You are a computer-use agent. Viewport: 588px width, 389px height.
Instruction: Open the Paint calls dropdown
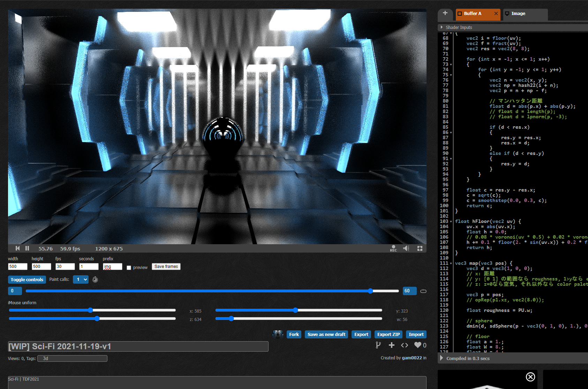(x=81, y=279)
